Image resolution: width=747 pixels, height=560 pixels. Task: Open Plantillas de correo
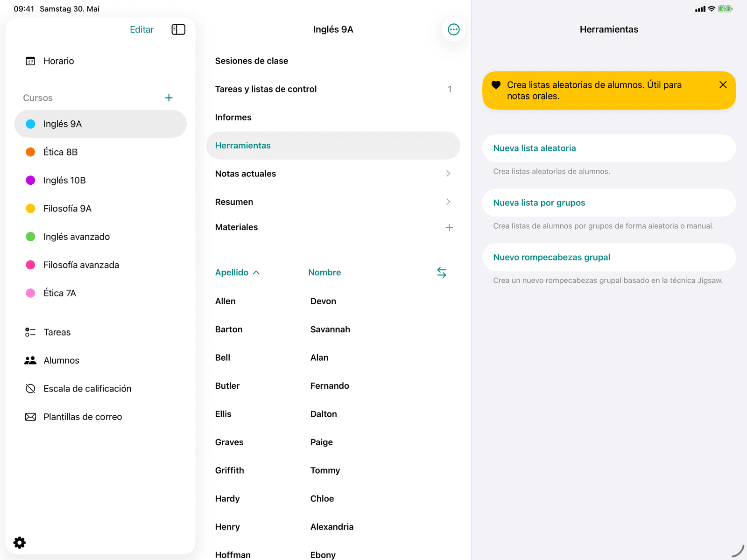tap(100, 417)
